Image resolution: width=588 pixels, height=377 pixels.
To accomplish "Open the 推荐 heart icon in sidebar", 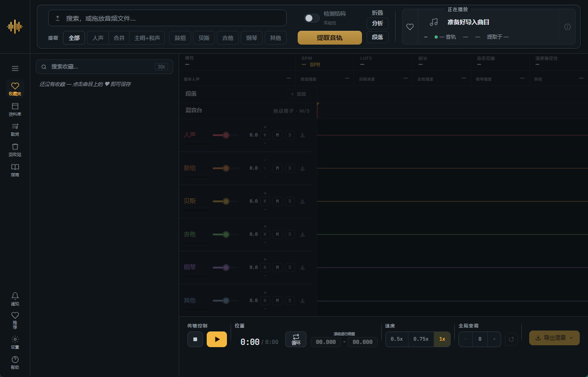I will 15,320.
